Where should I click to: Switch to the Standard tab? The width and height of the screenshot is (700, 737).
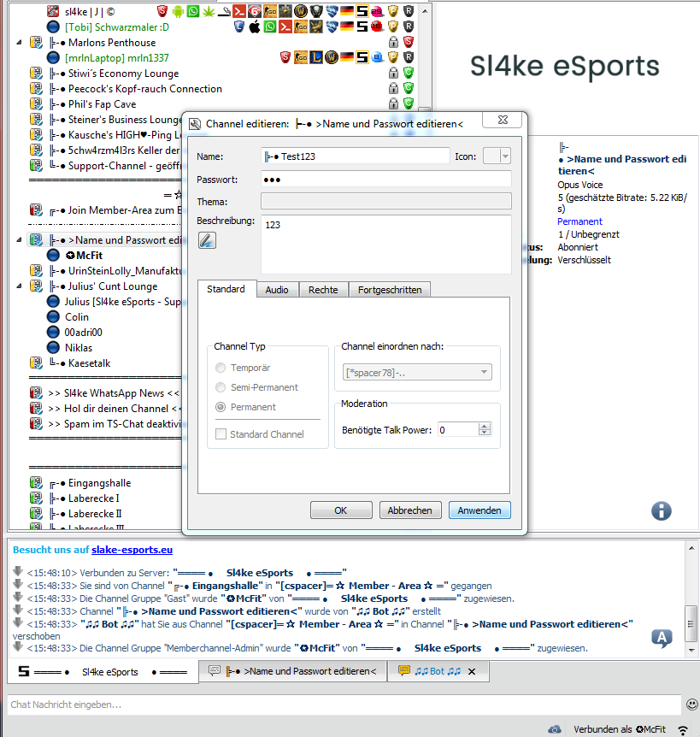point(226,289)
